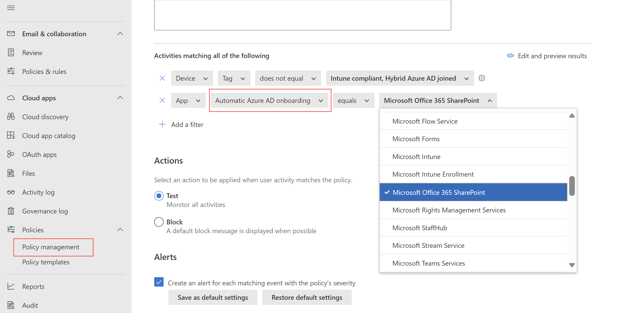Screen dimensions: 644x313
Task: Click the Reports icon
Action: click(11, 286)
